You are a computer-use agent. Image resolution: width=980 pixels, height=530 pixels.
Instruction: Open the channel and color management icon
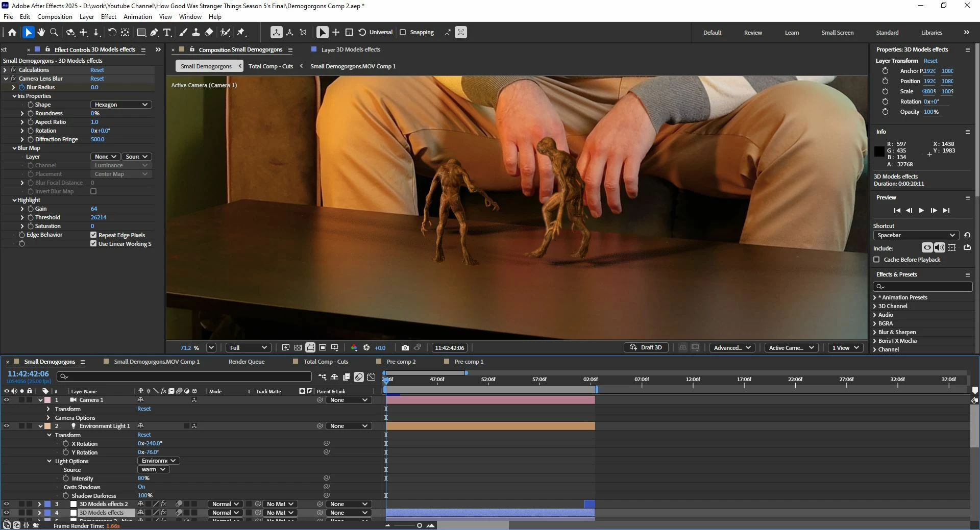coord(354,348)
